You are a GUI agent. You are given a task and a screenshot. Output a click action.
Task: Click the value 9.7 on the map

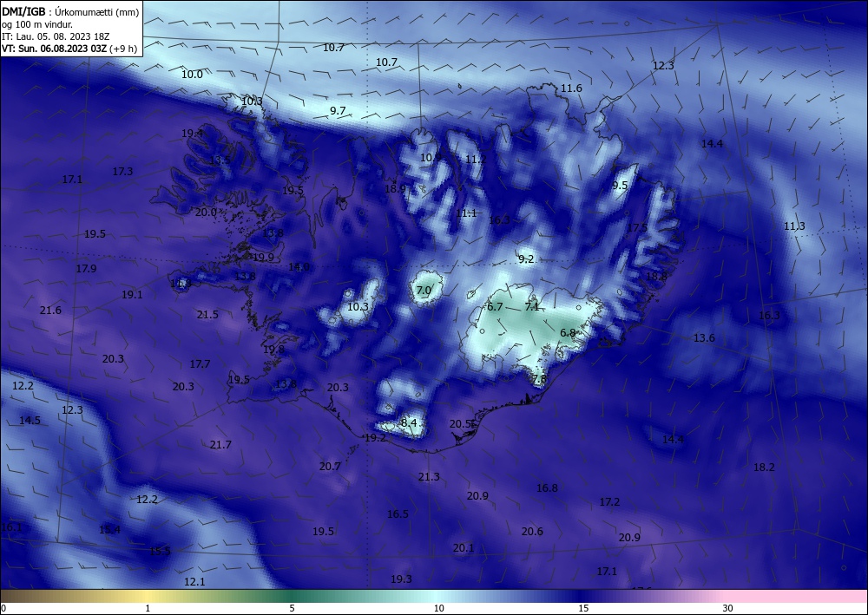click(338, 111)
